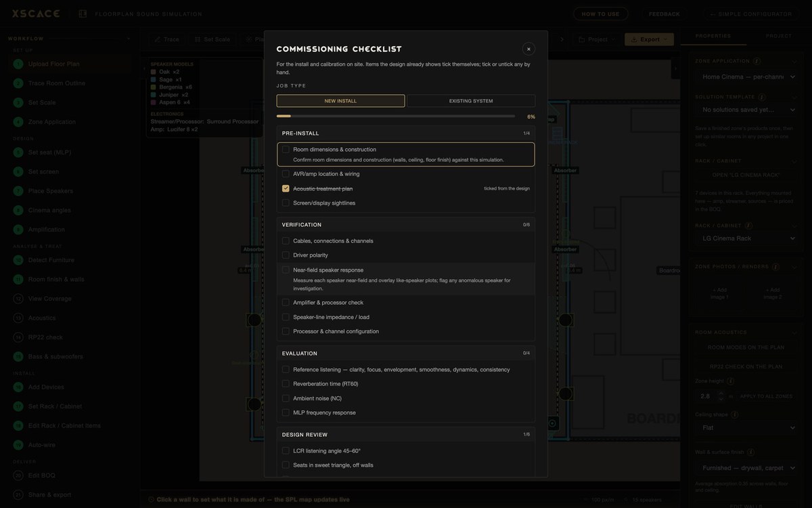Click the Design Review section header
The height and width of the screenshot is (508, 812).
tap(406, 435)
